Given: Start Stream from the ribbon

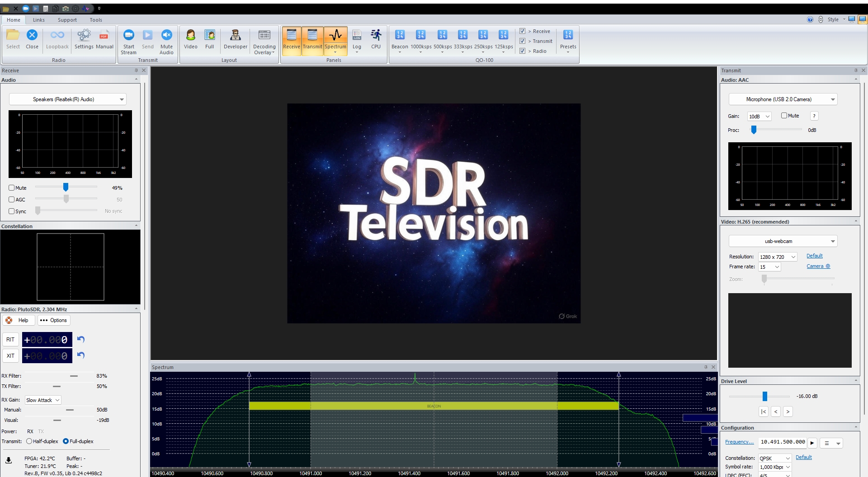Looking at the screenshot, I should click(128, 42).
